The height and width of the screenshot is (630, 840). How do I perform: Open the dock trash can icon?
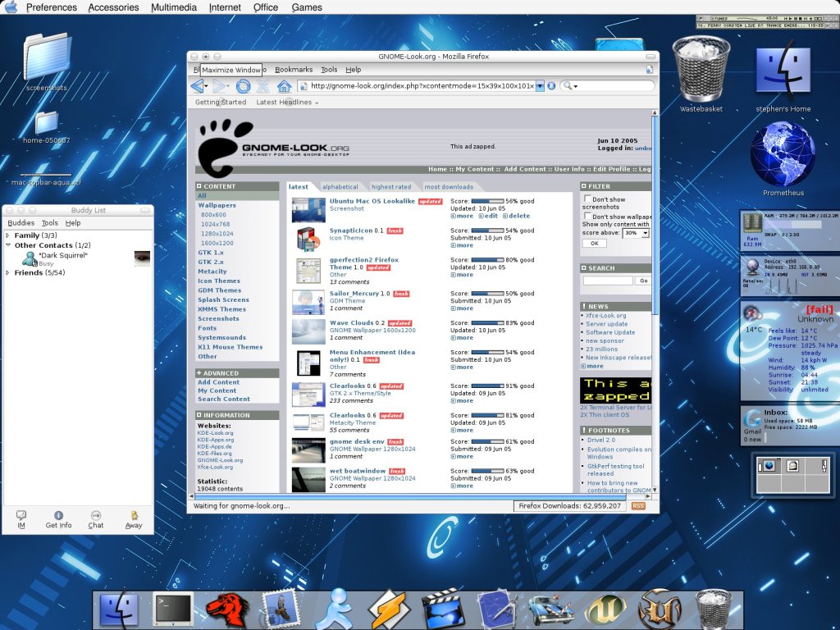click(713, 609)
